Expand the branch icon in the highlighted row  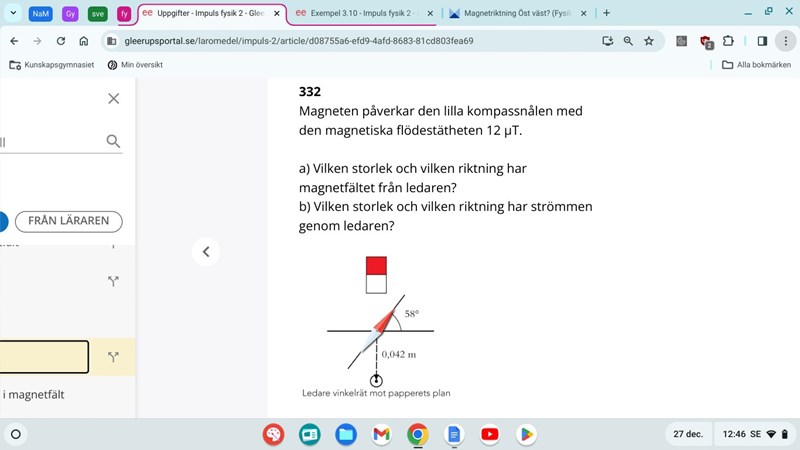point(113,357)
